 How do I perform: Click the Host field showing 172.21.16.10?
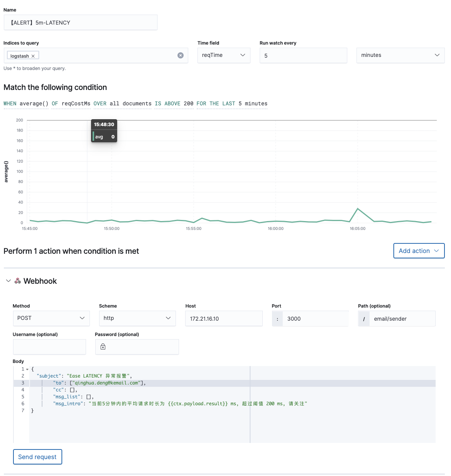click(x=224, y=319)
